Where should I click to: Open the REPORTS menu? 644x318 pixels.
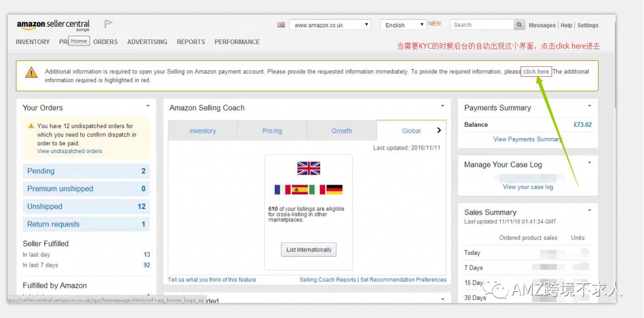(191, 42)
